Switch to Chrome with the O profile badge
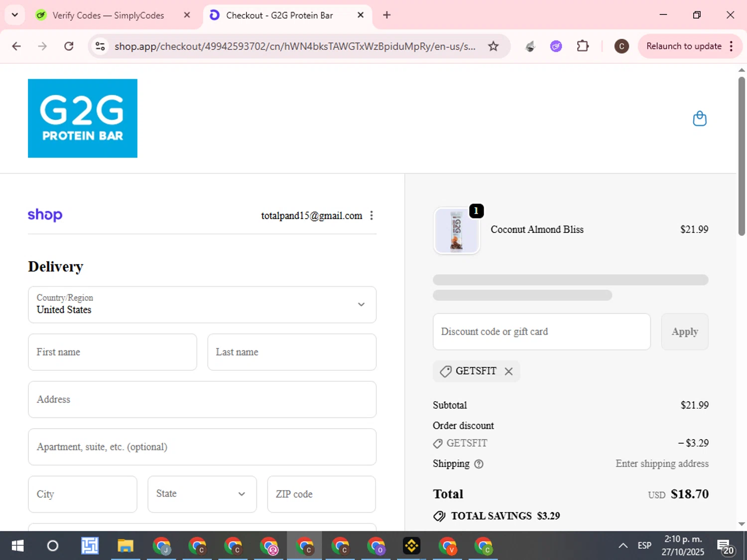The height and width of the screenshot is (560, 747). tap(376, 546)
